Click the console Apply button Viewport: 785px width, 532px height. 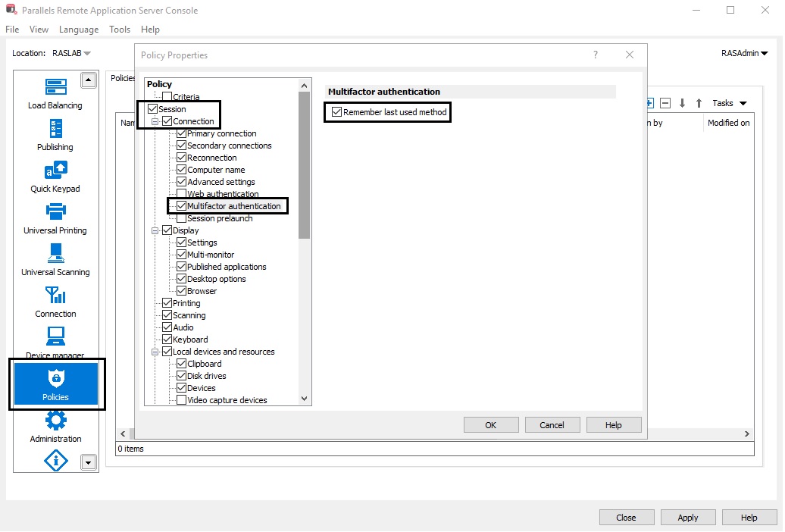688,518
